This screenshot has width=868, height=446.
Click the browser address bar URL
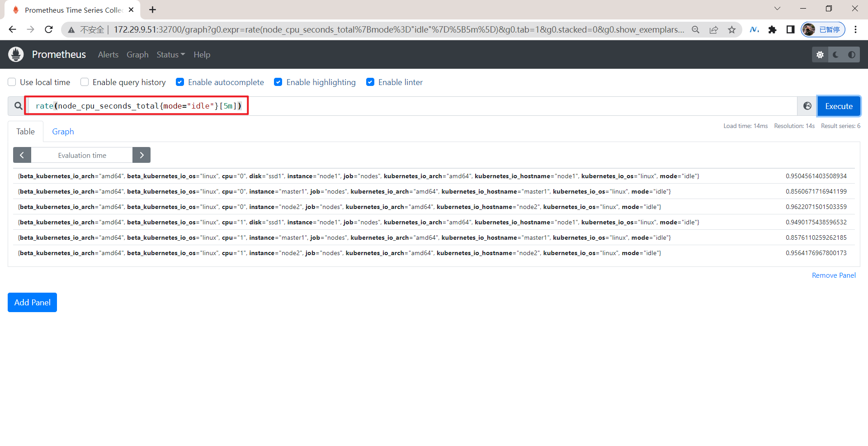click(398, 29)
